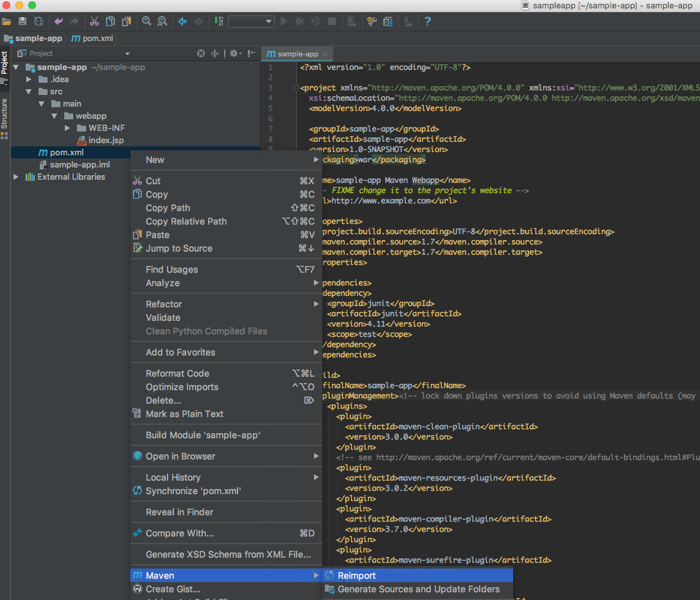The height and width of the screenshot is (600, 700).
Task: Close the sample-app editor tab
Action: 326,55
